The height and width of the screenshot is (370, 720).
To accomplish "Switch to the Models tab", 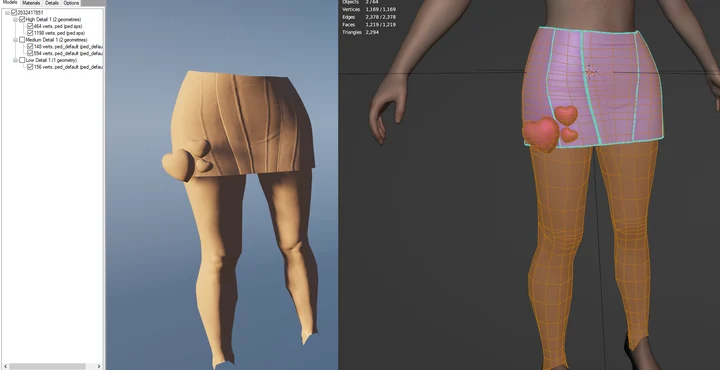I will [x=10, y=3].
